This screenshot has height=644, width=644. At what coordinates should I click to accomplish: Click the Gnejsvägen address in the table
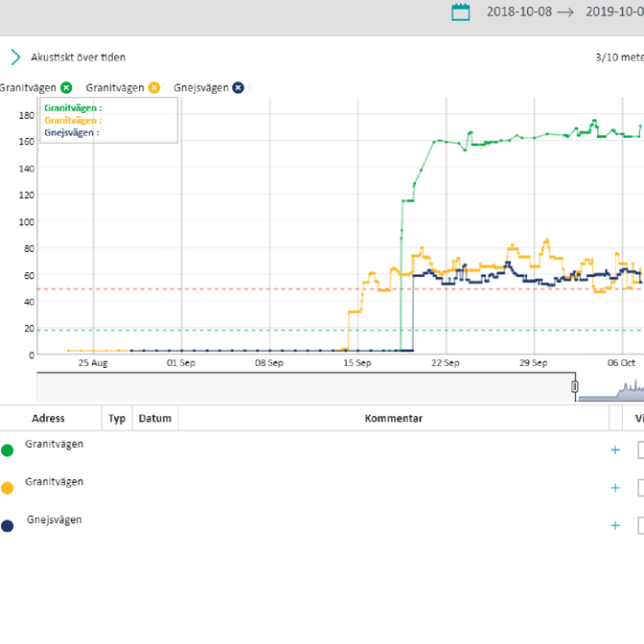tap(54, 519)
